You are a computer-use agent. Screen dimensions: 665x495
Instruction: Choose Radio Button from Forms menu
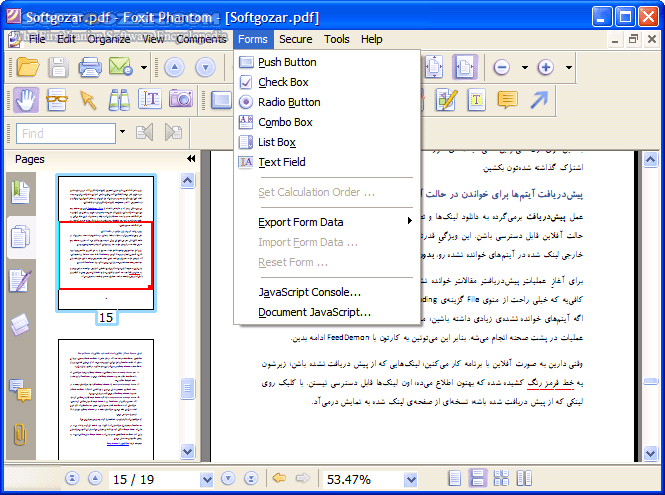(327, 102)
